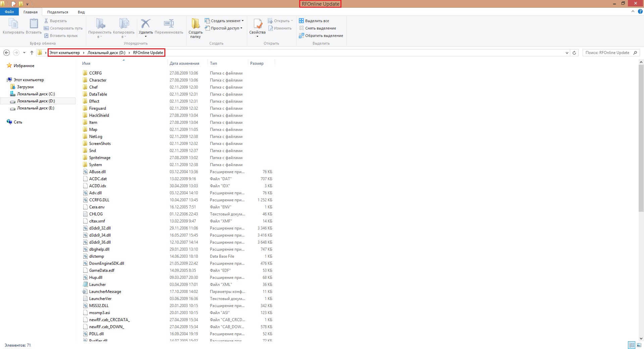Open address bar history dropdown

(567, 53)
